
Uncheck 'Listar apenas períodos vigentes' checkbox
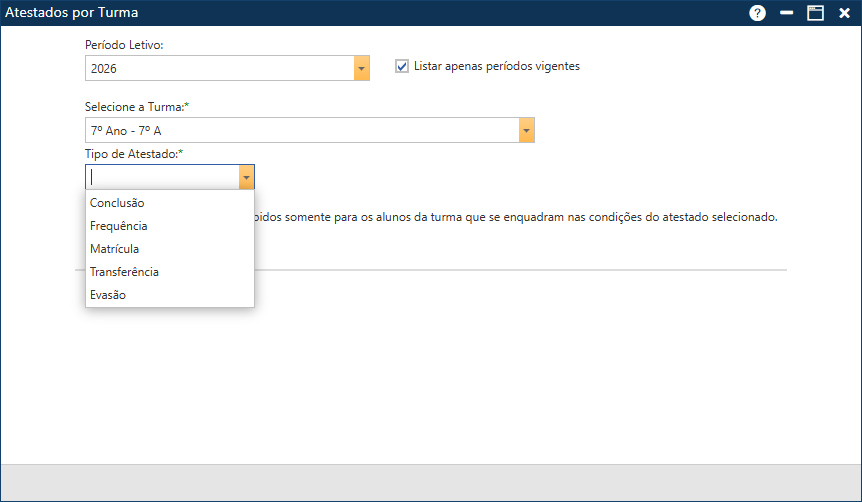click(402, 66)
